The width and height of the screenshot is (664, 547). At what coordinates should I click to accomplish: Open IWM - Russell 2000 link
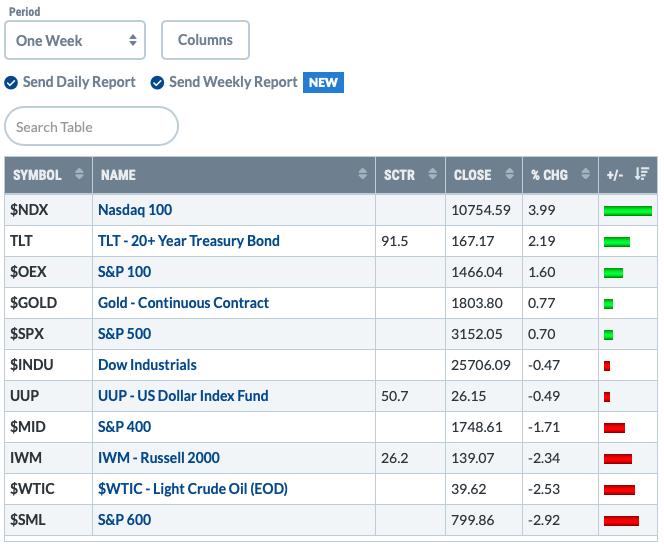coord(158,458)
